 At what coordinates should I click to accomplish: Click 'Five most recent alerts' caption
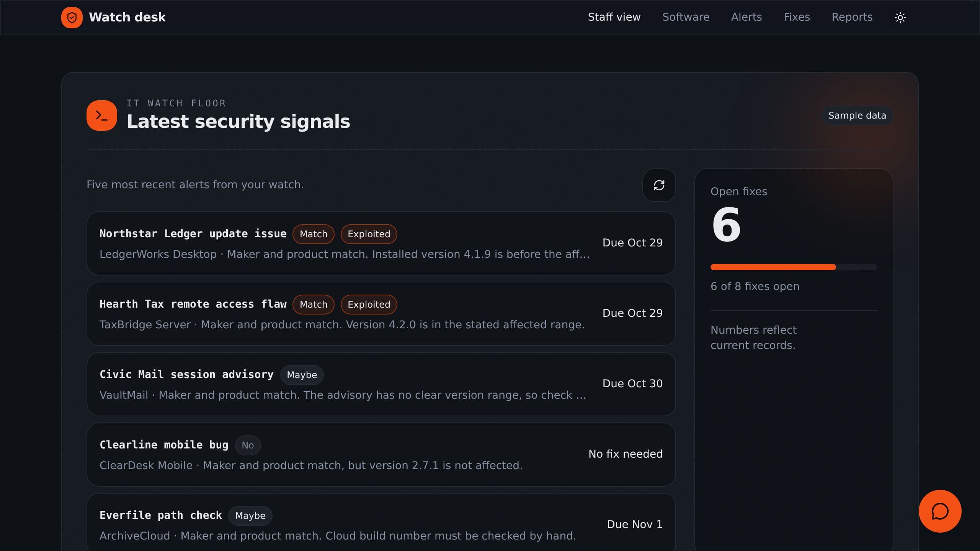195,184
